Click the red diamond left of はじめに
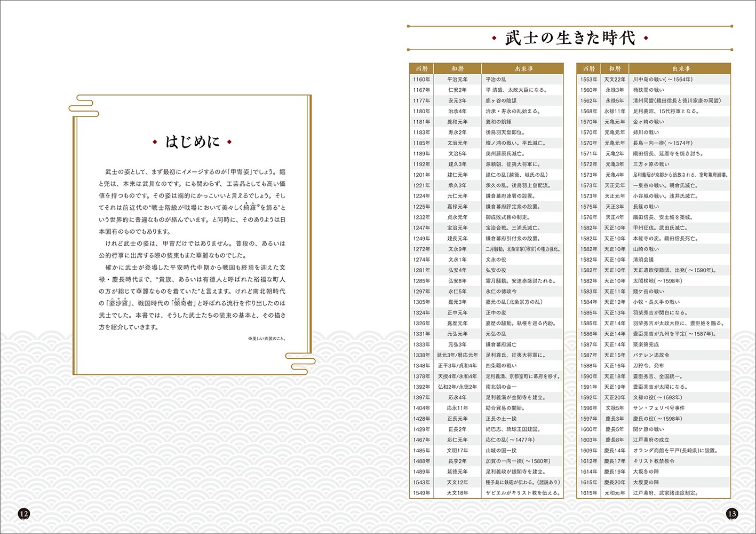This screenshot has height=534, width=756. pos(155,142)
